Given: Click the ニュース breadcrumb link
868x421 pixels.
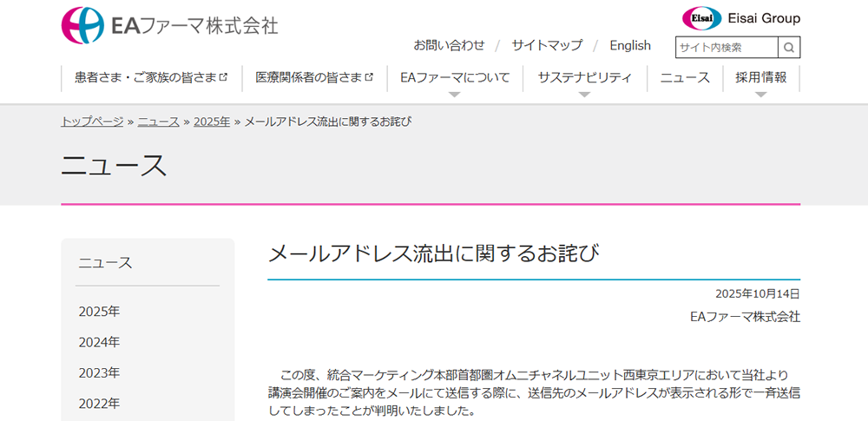Looking at the screenshot, I should [158, 122].
